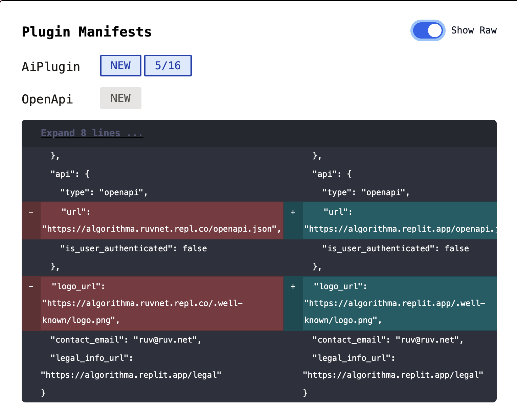Click the OpenApi row label
The image size is (517, 420).
tap(47, 99)
